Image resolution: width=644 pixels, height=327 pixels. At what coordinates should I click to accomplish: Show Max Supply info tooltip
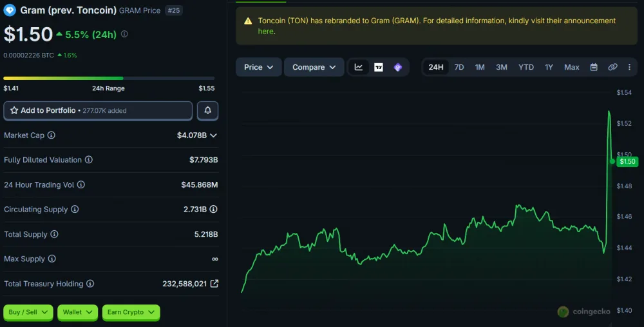pyautogui.click(x=52, y=259)
